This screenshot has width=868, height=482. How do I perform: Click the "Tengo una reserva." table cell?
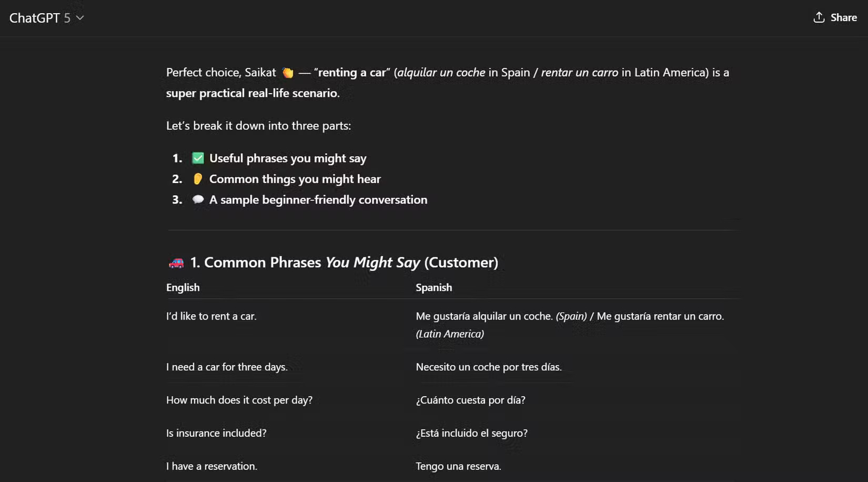[458, 466]
